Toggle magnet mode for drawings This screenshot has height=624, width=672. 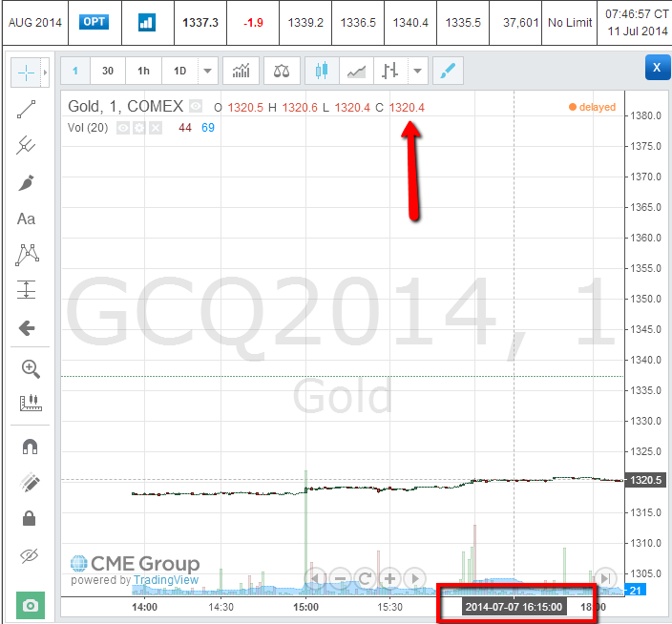click(x=30, y=447)
